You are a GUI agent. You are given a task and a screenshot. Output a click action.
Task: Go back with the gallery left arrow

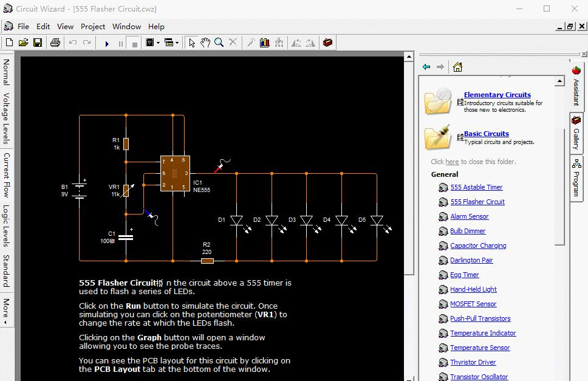pos(426,67)
